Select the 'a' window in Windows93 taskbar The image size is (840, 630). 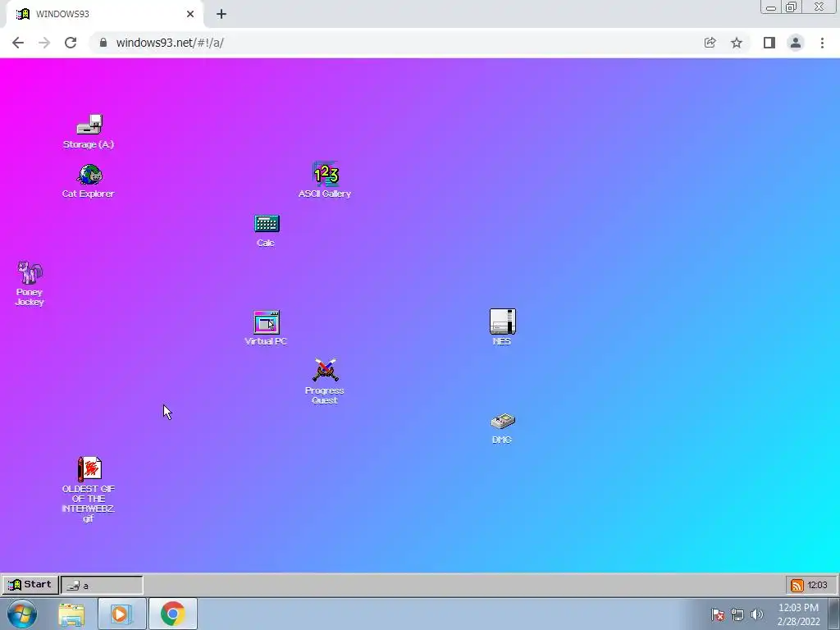coord(102,585)
